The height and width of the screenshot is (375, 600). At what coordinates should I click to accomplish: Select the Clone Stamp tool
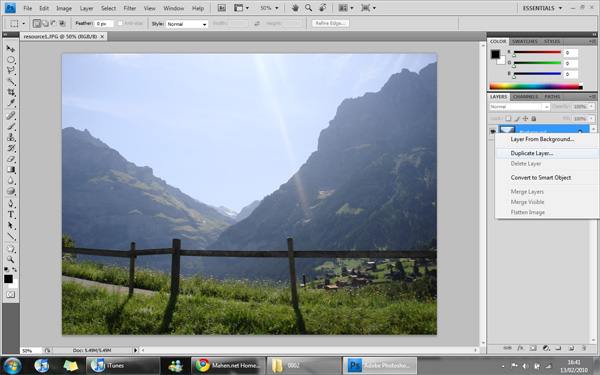tap(10, 137)
